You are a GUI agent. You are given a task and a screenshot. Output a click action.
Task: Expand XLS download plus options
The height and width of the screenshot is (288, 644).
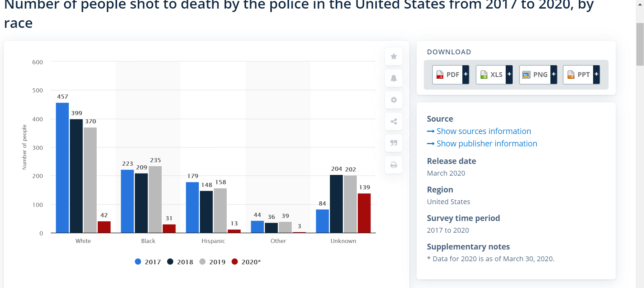click(x=509, y=74)
